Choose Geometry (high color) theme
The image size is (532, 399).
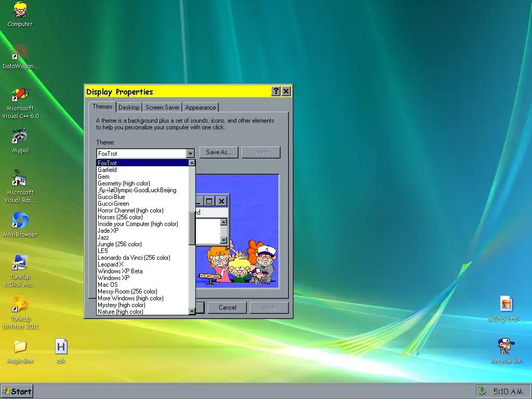click(142, 183)
